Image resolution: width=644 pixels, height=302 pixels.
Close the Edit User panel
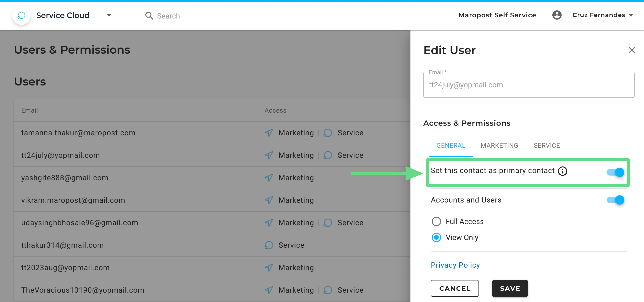pyautogui.click(x=632, y=50)
